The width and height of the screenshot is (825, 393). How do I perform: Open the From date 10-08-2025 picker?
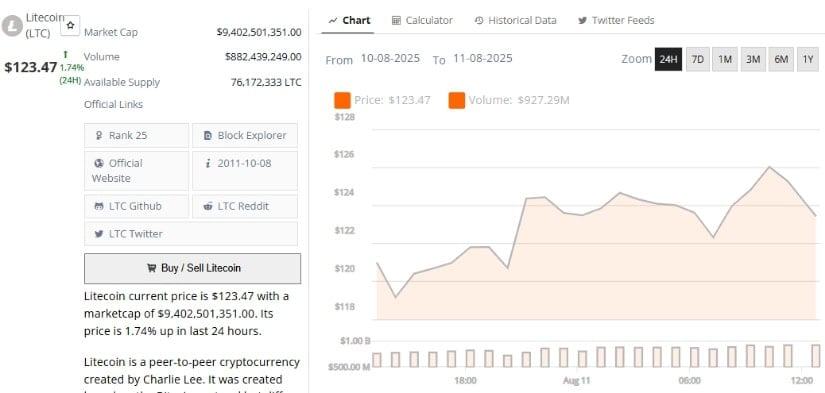390,58
